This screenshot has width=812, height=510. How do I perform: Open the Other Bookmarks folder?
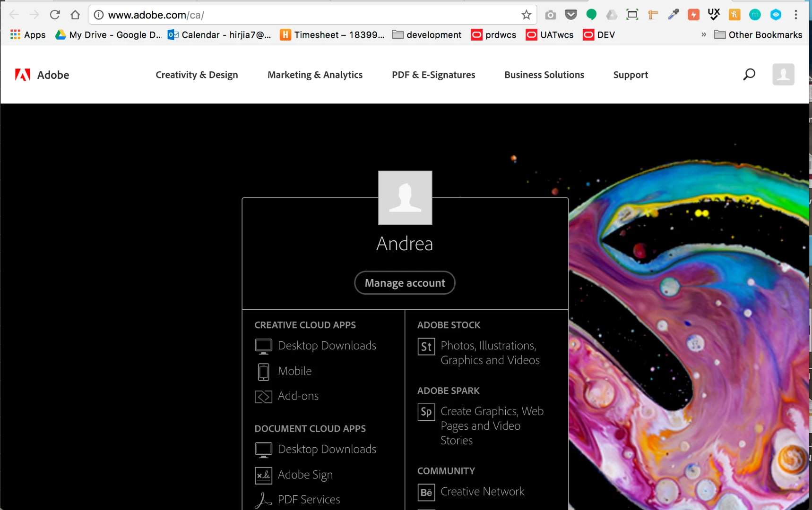point(758,34)
